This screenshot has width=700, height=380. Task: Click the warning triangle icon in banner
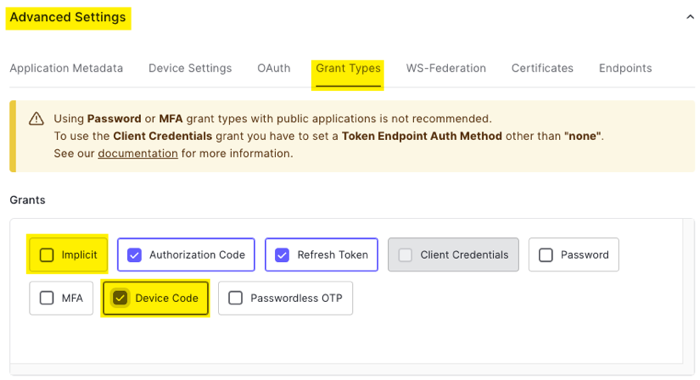click(36, 119)
